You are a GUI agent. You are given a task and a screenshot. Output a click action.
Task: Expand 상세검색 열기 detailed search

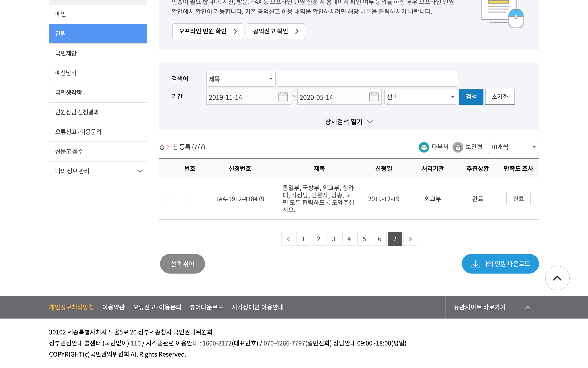349,121
